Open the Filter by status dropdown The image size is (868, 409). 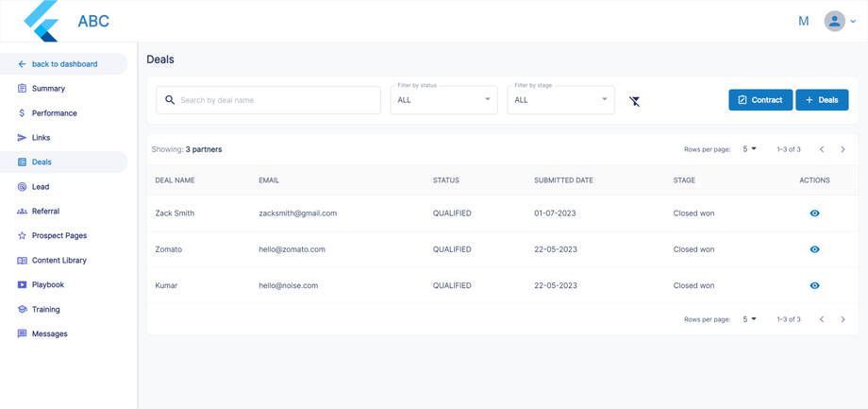(x=444, y=100)
